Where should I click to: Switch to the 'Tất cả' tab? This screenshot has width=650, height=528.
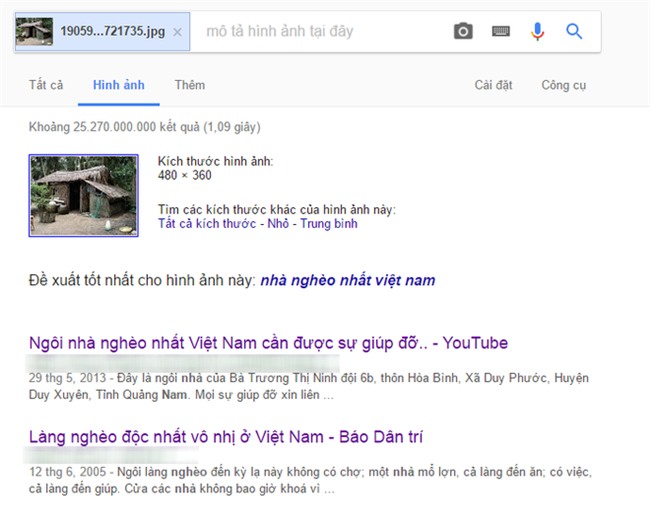coord(45,85)
